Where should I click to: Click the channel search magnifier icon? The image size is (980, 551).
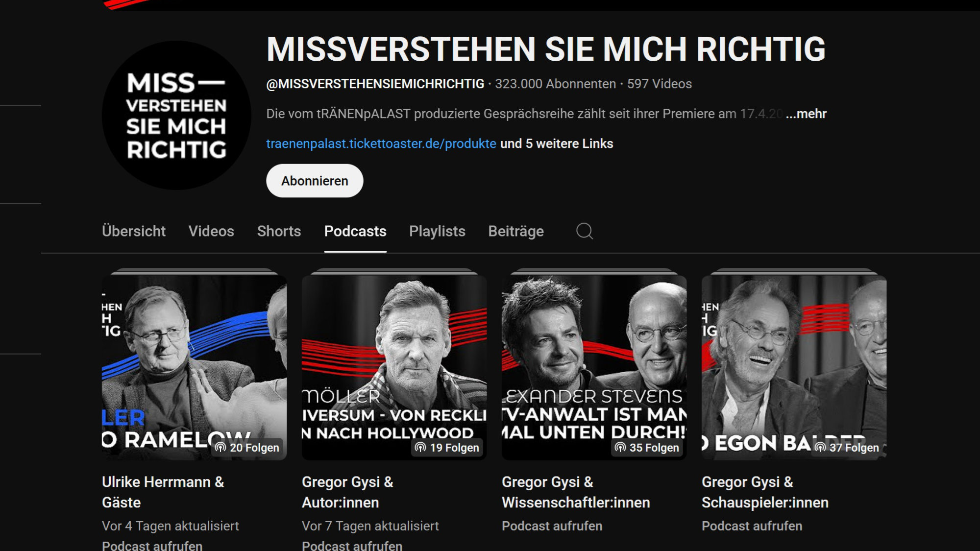click(x=584, y=231)
